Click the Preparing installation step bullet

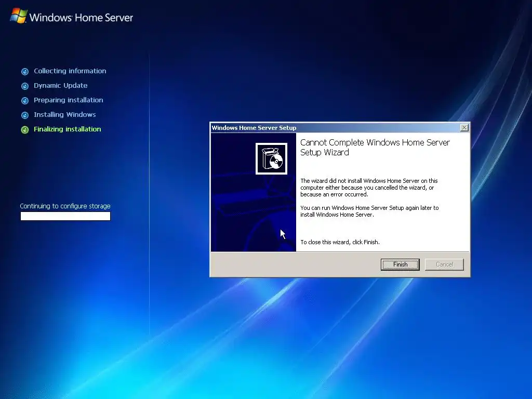point(25,100)
